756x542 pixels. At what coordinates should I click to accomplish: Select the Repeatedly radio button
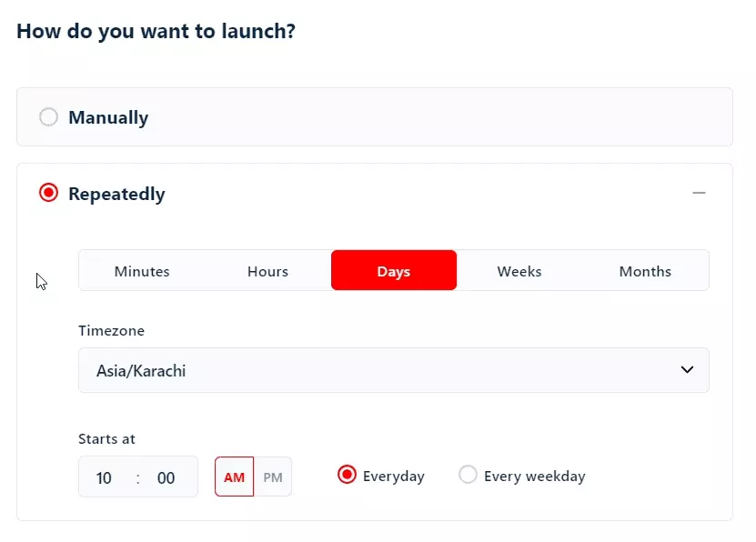pyautogui.click(x=48, y=194)
